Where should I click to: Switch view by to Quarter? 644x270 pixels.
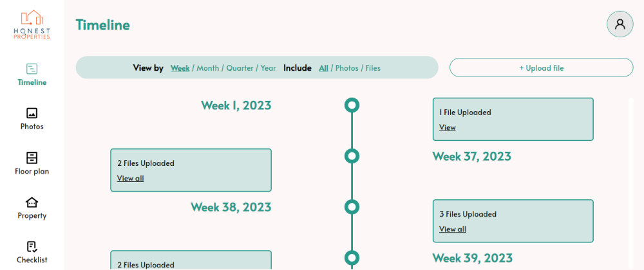(x=240, y=68)
